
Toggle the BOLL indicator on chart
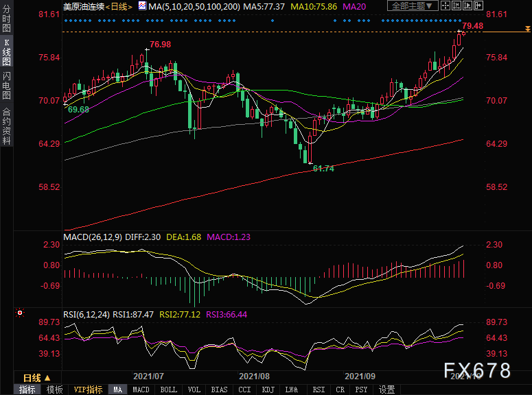pos(167,390)
